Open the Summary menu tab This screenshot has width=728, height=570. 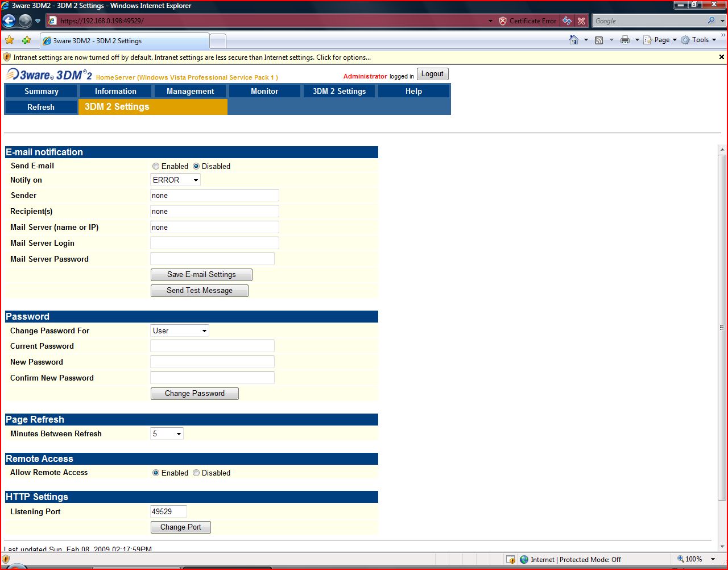42,91
